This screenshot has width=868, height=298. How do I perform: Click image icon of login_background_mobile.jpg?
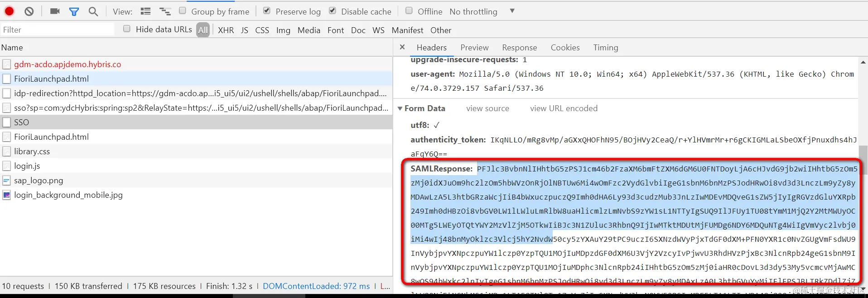[6, 195]
